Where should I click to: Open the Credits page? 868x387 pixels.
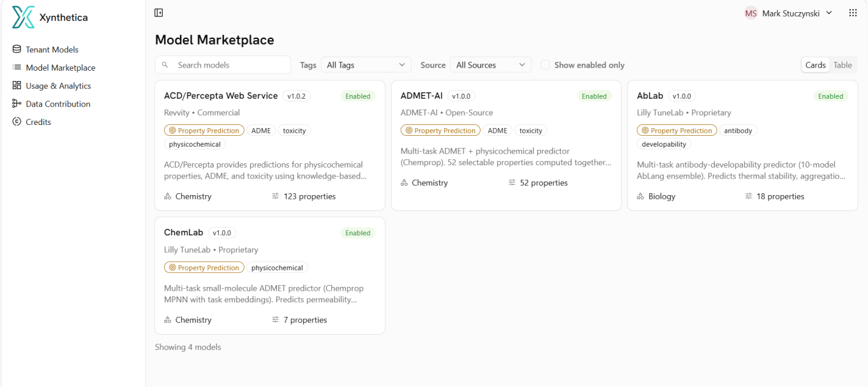point(38,122)
